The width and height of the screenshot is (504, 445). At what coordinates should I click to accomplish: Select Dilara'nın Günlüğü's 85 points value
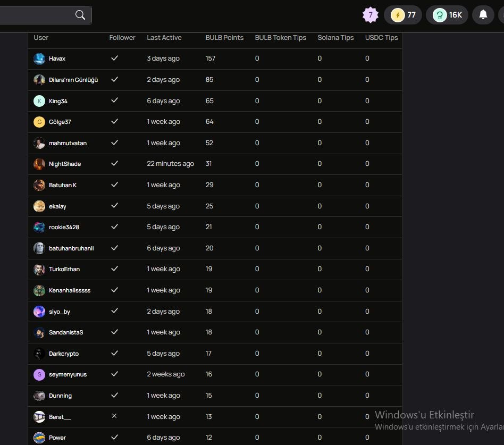(209, 80)
